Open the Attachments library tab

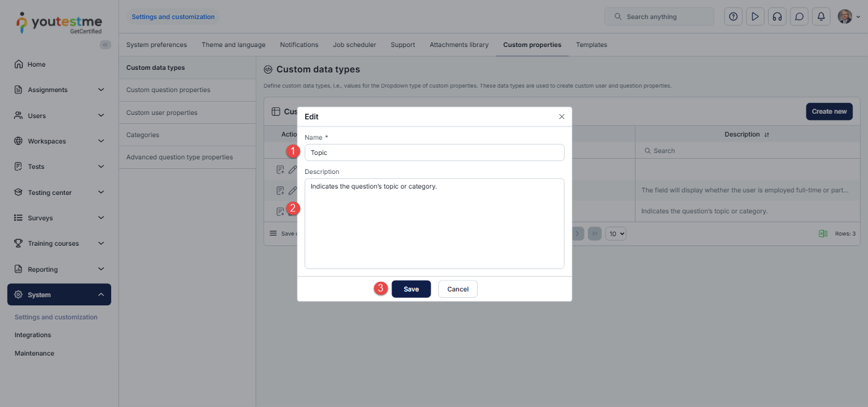459,45
